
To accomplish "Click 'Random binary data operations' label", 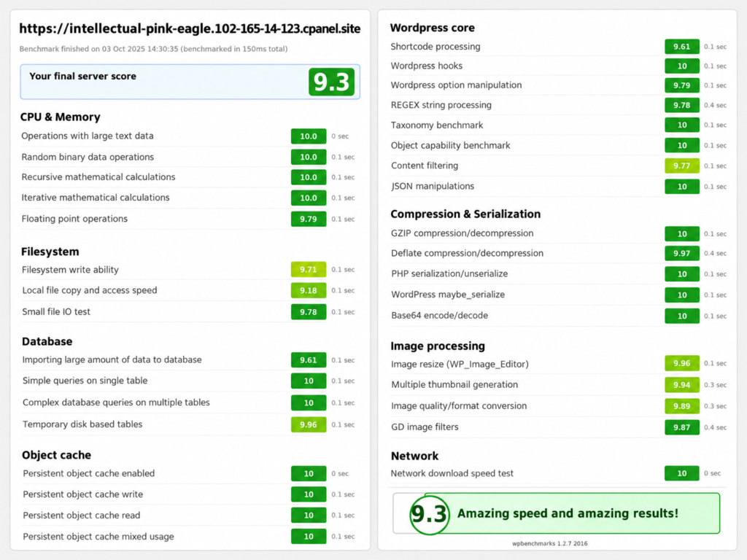I will point(88,157).
